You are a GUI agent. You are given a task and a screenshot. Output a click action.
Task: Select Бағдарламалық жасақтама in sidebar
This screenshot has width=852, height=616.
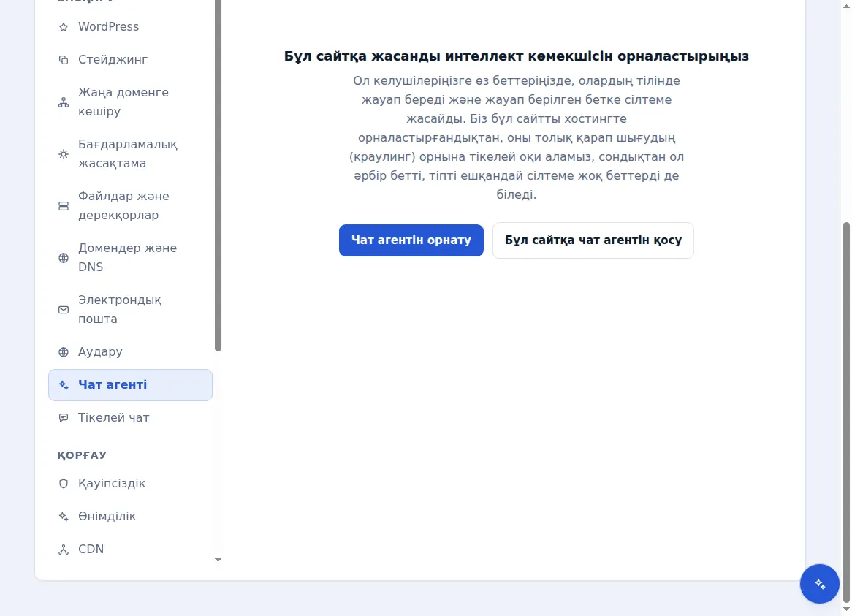click(130, 154)
